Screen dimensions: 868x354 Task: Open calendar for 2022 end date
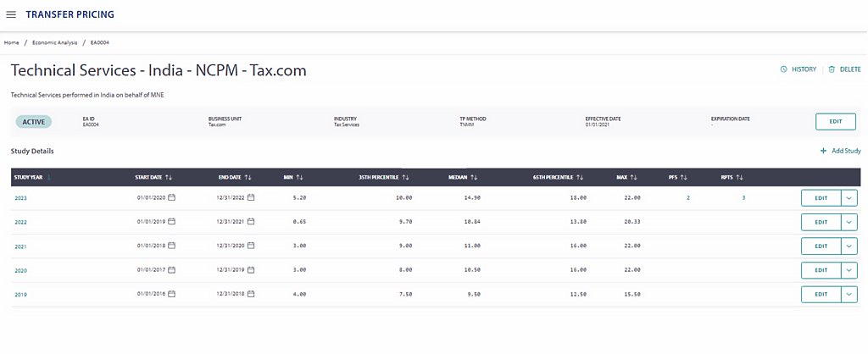pyautogui.click(x=252, y=222)
